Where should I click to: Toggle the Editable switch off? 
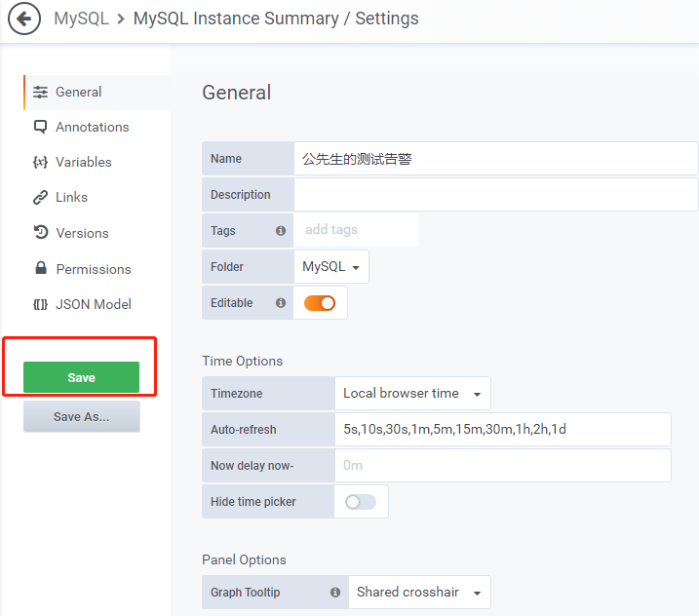click(320, 303)
